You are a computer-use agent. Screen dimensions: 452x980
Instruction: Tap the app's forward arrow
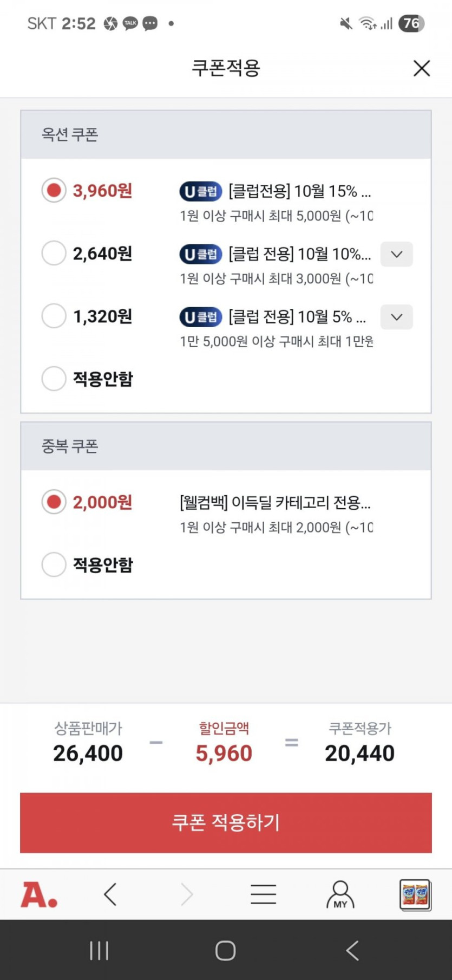(187, 894)
